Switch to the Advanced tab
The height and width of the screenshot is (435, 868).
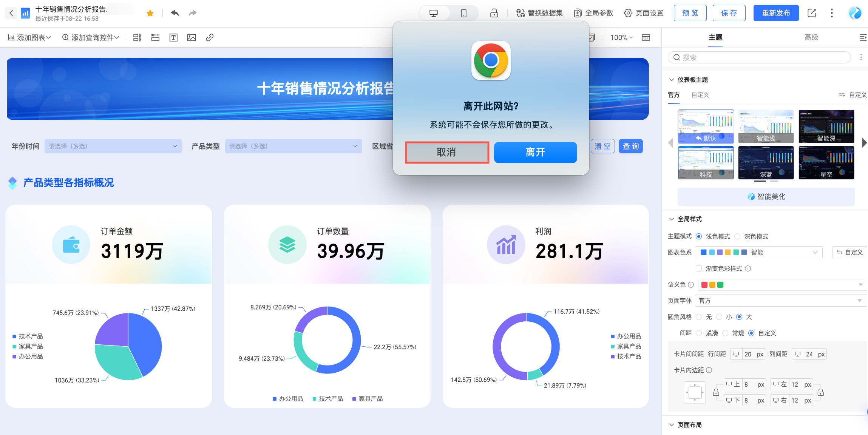point(811,37)
